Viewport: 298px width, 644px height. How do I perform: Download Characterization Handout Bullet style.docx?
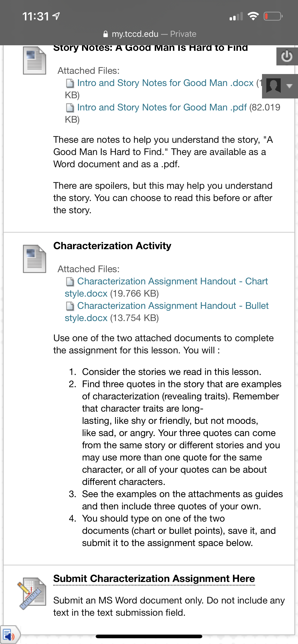click(173, 306)
